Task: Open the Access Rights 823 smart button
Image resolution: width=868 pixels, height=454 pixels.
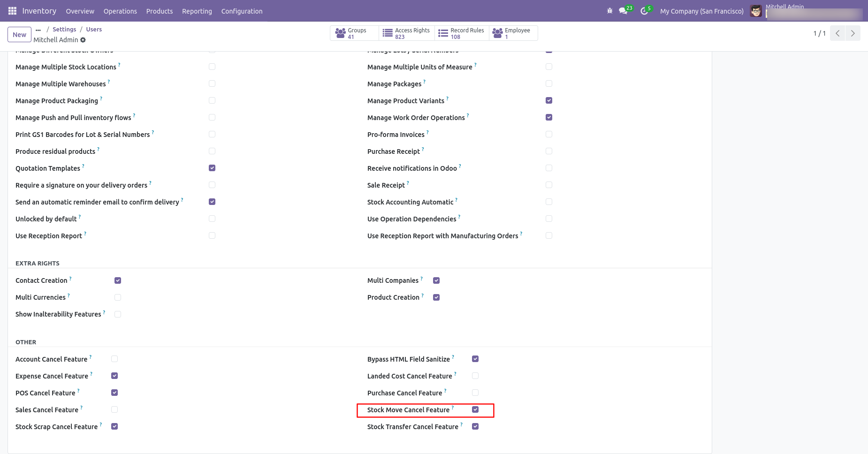Action: click(x=407, y=33)
